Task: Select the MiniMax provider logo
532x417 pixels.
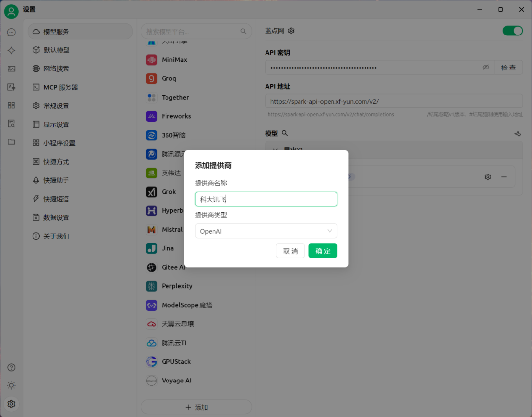Action: [152, 60]
